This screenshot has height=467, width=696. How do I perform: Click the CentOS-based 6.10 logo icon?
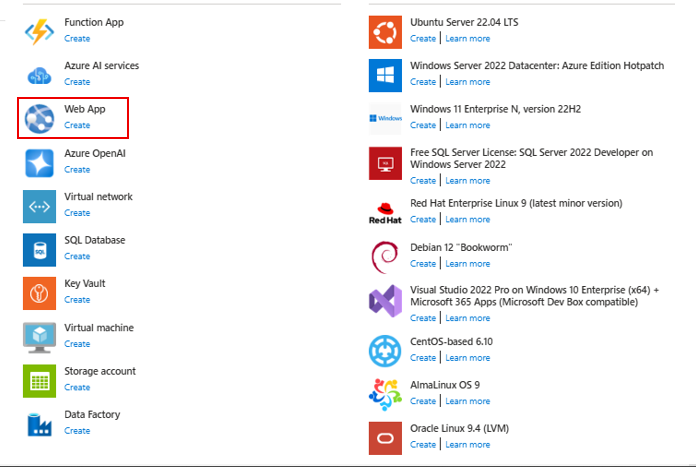tap(385, 351)
